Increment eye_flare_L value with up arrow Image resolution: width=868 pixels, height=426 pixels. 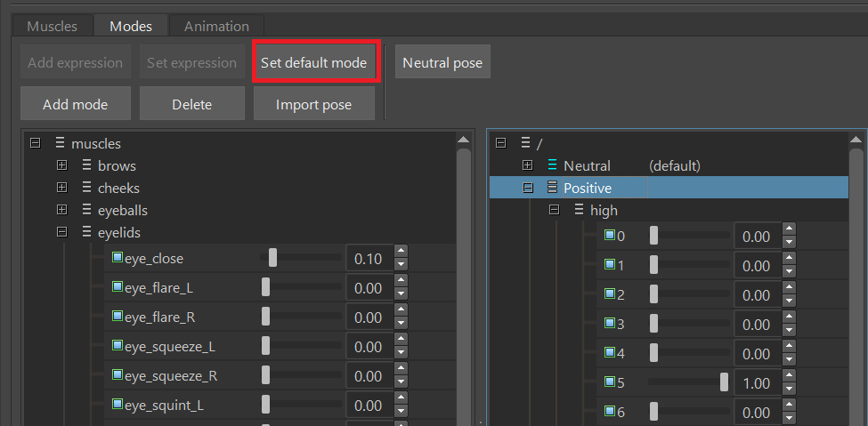tap(401, 282)
